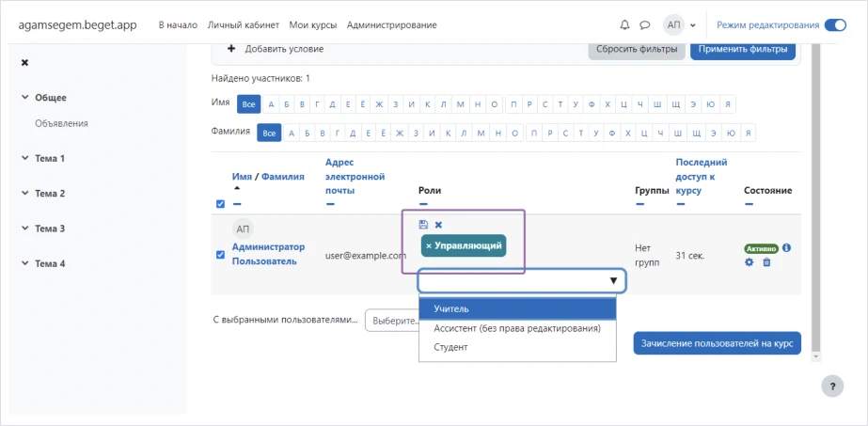Open messages speech bubble icon
868x426 pixels.
(645, 25)
